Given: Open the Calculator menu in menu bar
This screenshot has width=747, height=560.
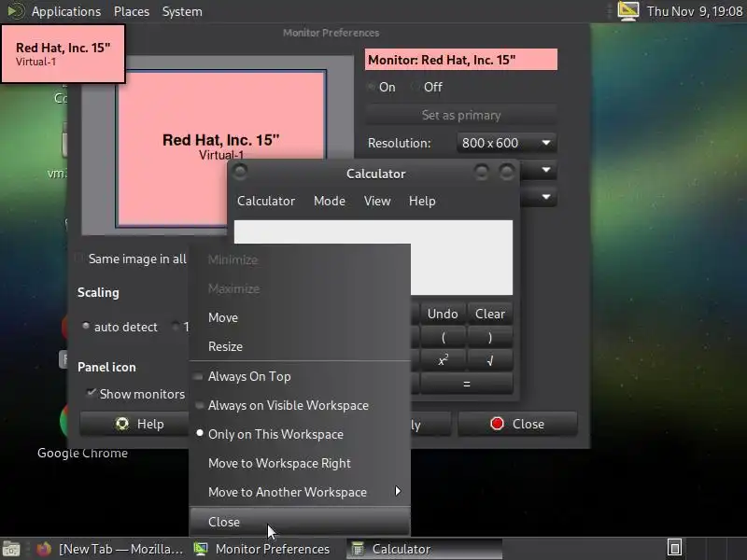Looking at the screenshot, I should (266, 201).
